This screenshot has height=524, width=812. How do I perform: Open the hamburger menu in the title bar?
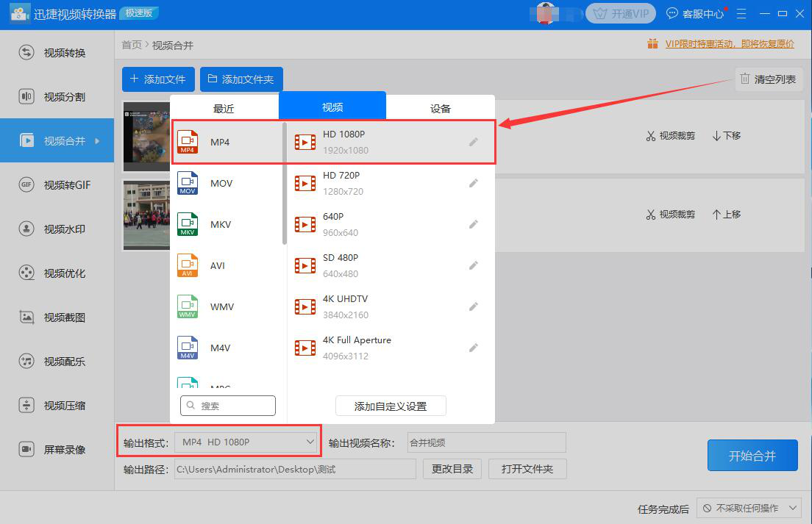[741, 14]
